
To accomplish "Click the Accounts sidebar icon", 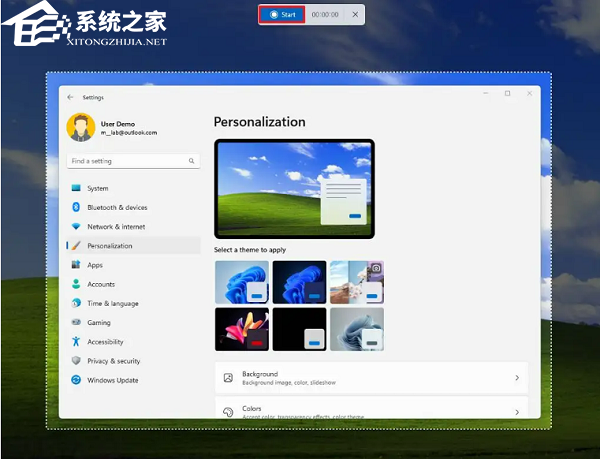I will (76, 284).
